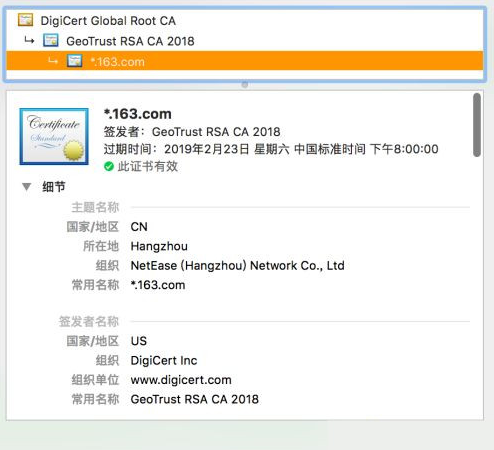This screenshot has width=494, height=450.
Task: Select DigiCert Global Root CA certificate row
Action: point(245,21)
